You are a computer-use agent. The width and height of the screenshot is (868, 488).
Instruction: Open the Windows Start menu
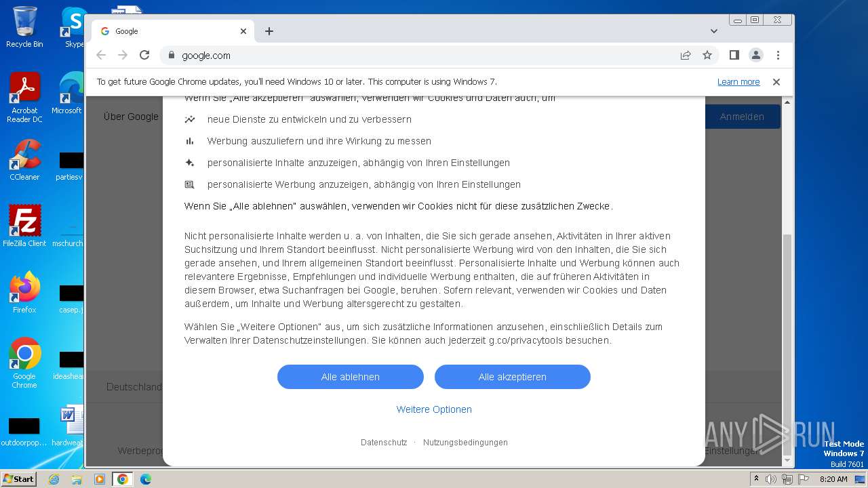tap(19, 479)
